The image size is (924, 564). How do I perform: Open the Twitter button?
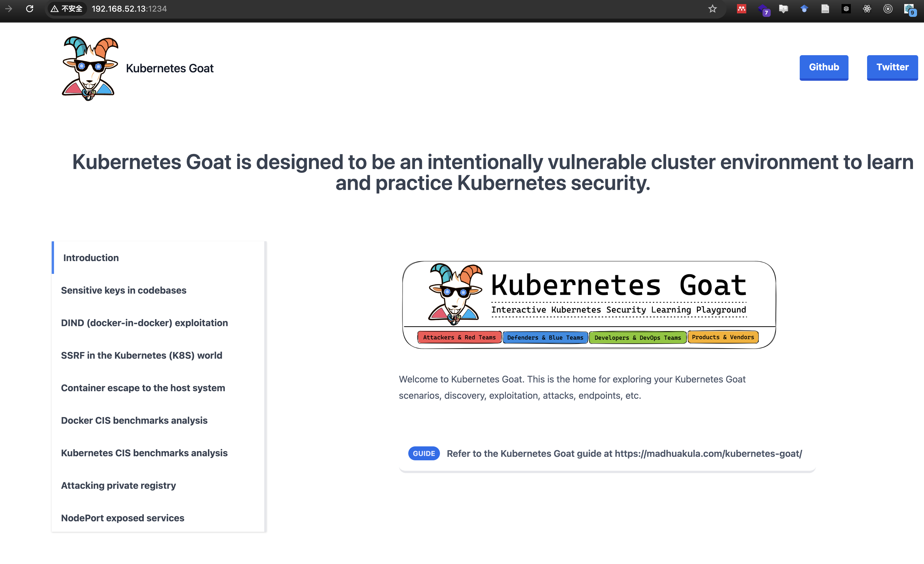892,67
